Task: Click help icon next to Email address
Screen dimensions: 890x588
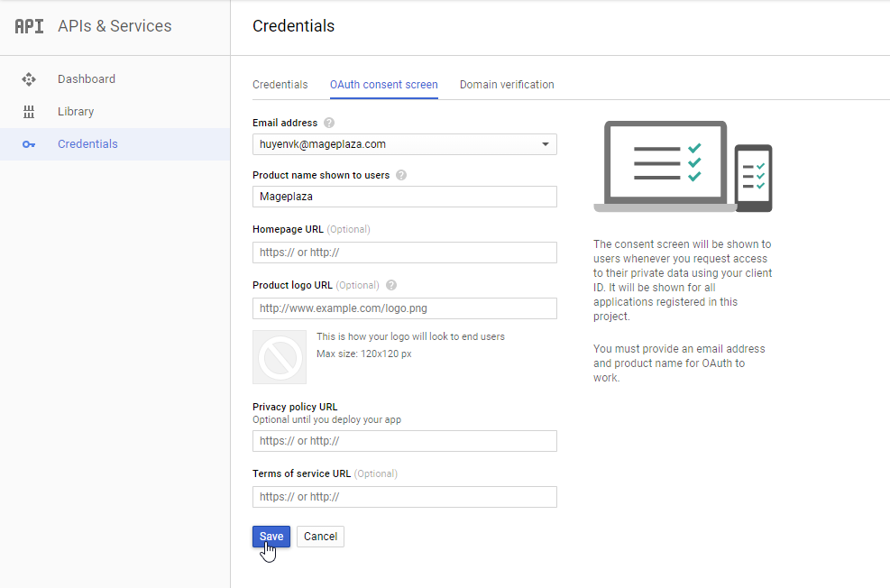Action: 329,123
